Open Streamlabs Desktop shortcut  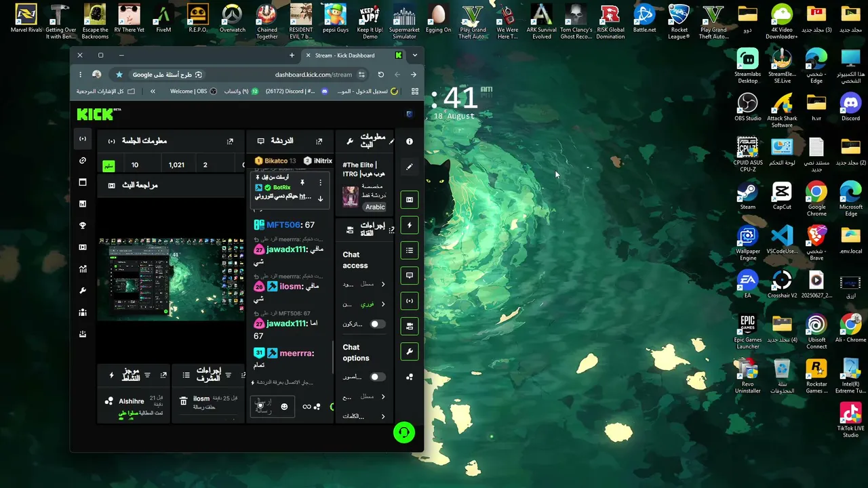(x=747, y=66)
